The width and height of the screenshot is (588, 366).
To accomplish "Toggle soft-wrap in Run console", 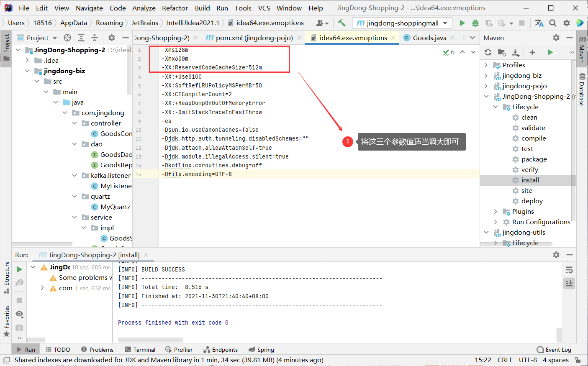I will pyautogui.click(x=569, y=270).
